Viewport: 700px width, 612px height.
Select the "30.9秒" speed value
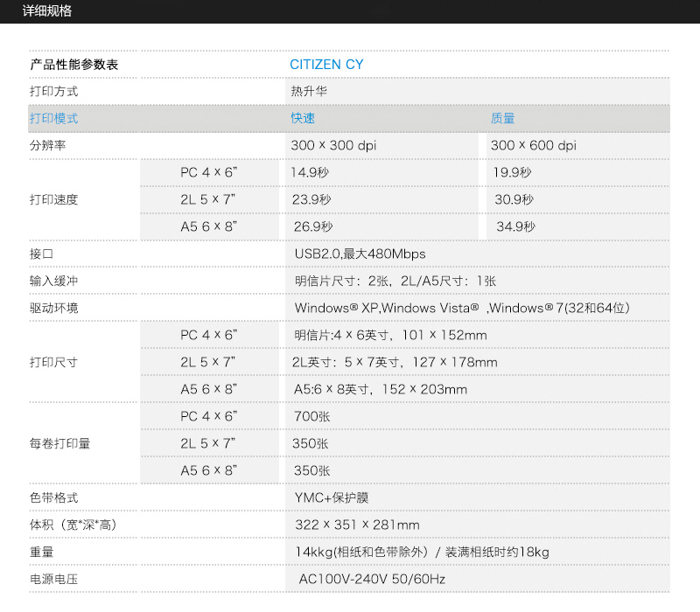point(514,199)
